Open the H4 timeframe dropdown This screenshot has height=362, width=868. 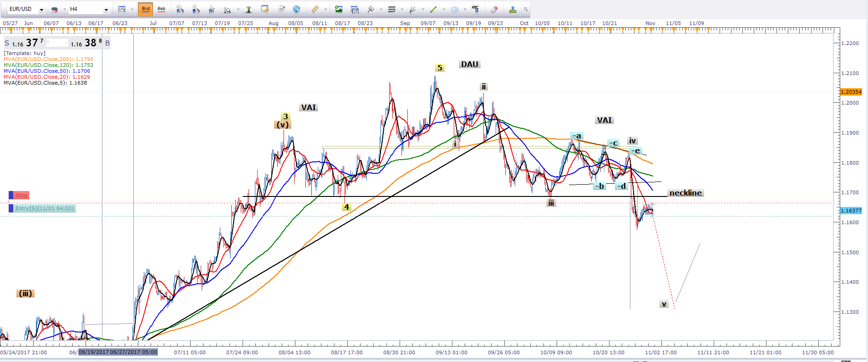click(x=106, y=10)
